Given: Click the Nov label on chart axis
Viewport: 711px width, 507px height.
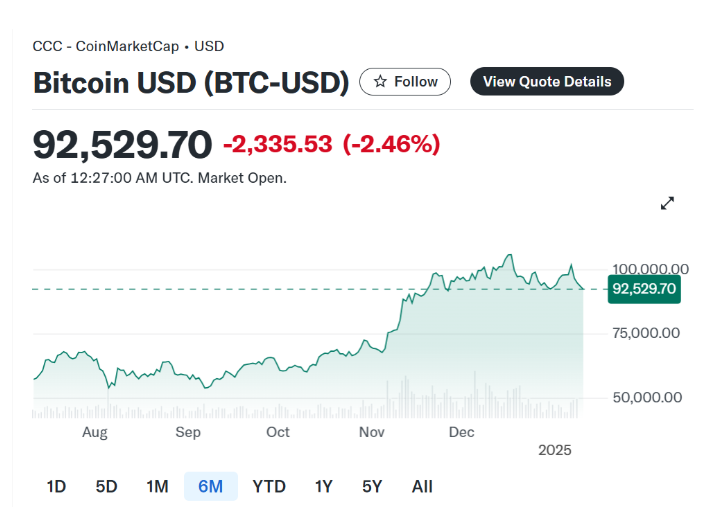Looking at the screenshot, I should [372, 432].
